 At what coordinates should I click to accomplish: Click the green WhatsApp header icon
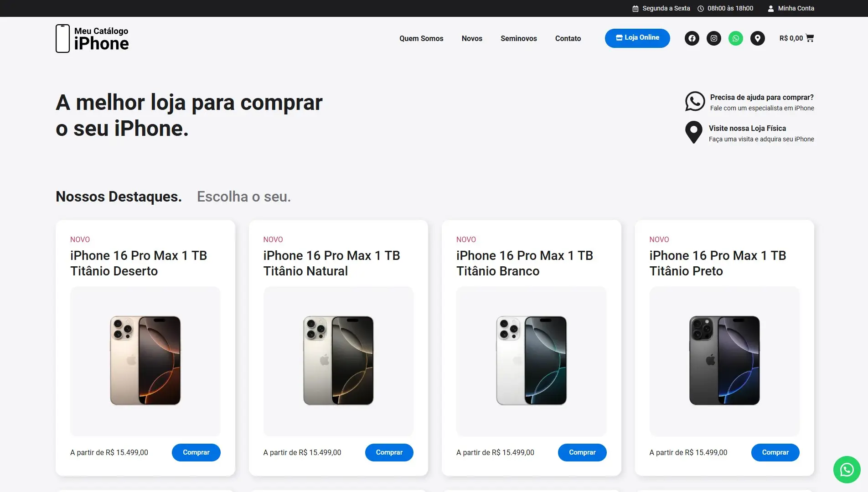(735, 38)
